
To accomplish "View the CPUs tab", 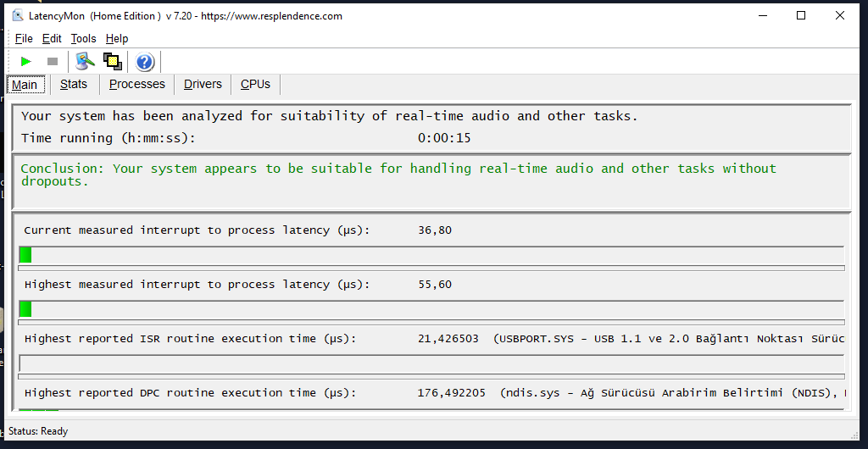I will [x=255, y=85].
